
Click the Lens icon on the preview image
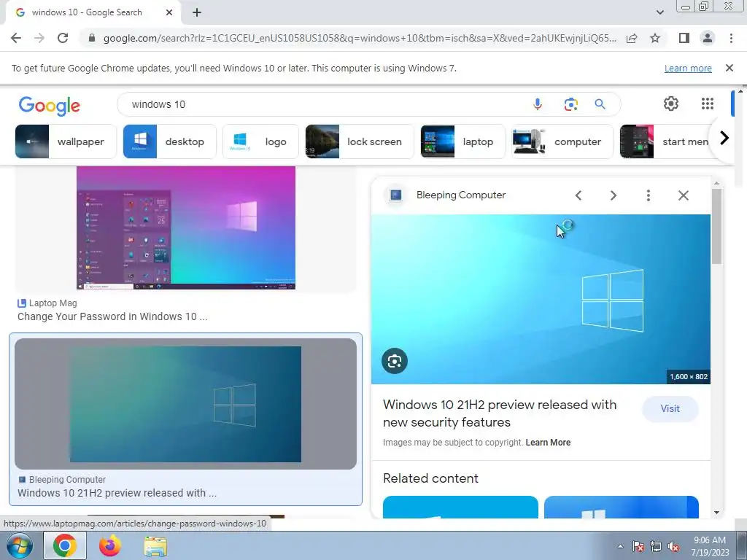click(395, 361)
